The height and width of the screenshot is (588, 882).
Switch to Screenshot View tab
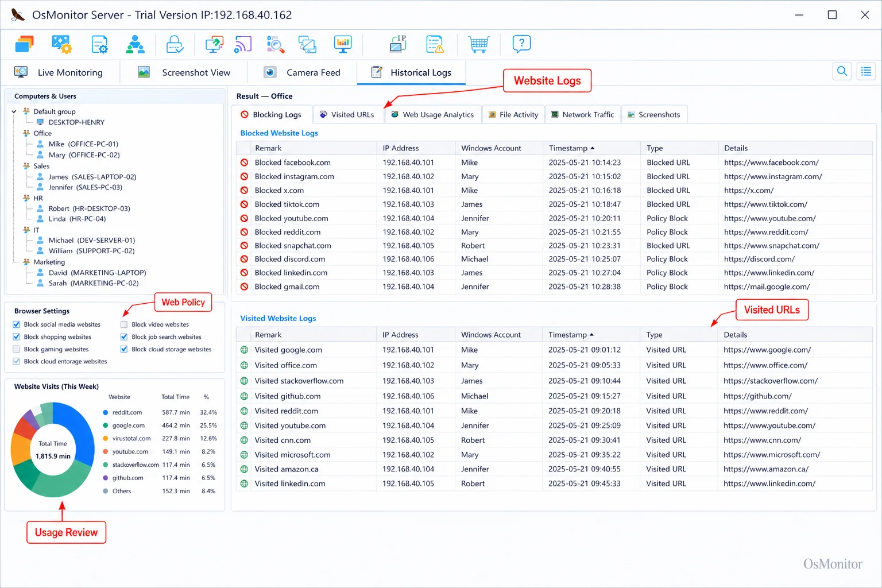click(184, 72)
